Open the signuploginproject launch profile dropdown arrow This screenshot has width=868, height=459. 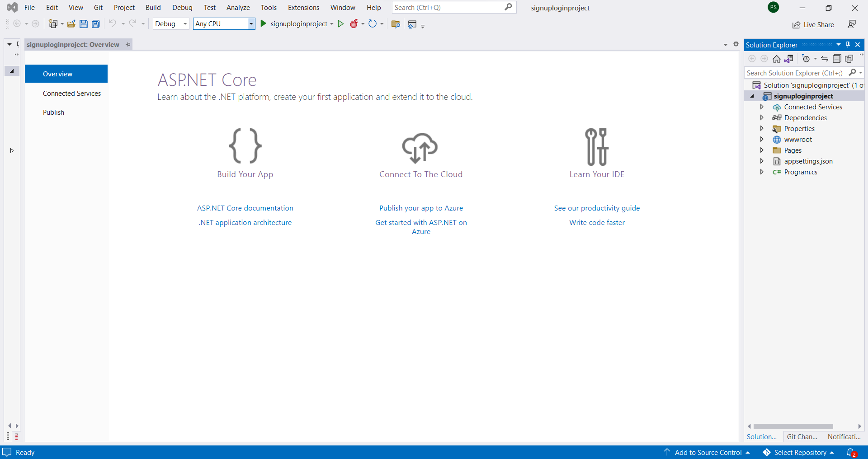(x=332, y=24)
